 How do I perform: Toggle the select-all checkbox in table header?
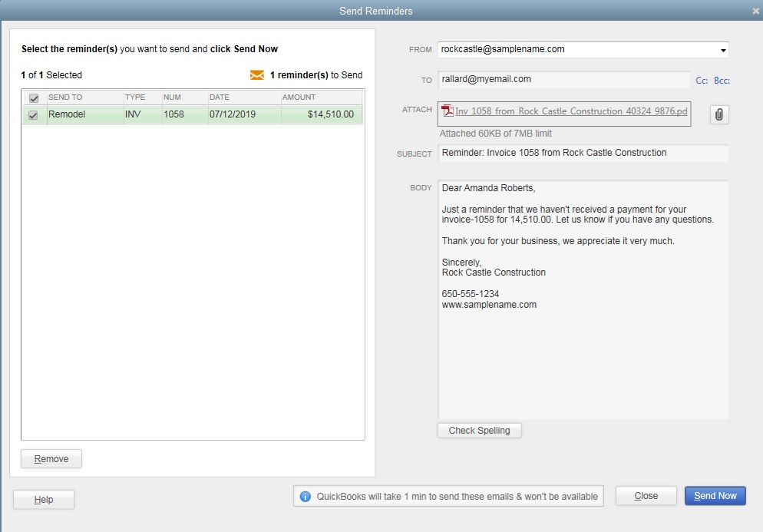click(34, 97)
